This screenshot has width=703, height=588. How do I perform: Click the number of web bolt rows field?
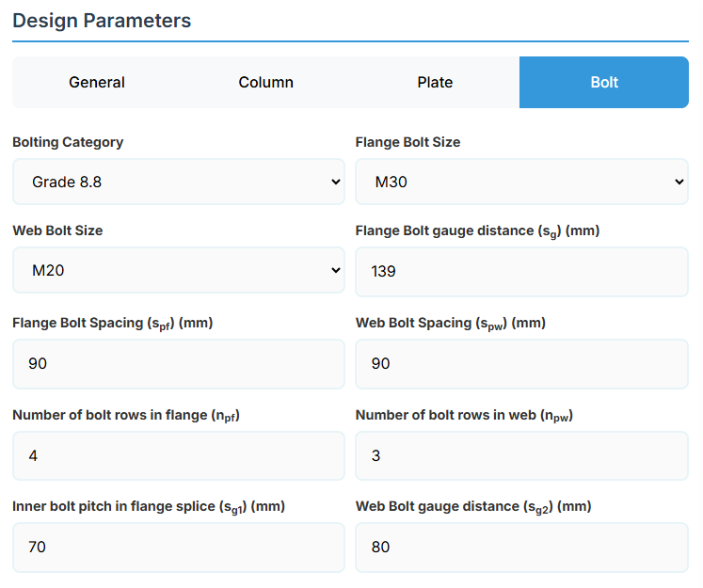(x=521, y=455)
